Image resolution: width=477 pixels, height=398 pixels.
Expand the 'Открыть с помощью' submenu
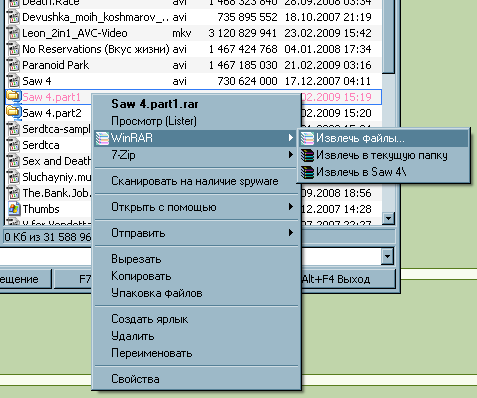195,207
